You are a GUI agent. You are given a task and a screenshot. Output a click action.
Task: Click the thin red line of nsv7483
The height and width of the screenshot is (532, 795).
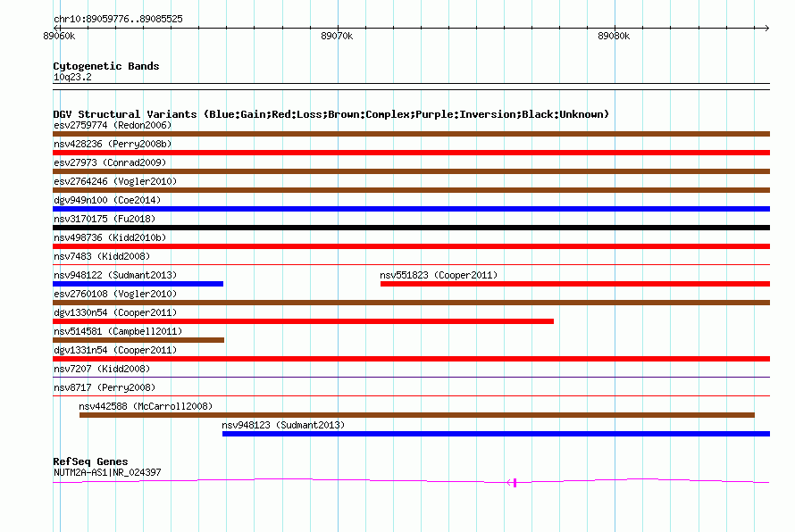(411, 264)
